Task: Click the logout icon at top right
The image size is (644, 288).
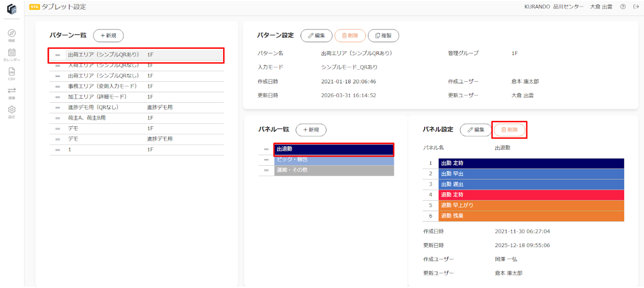Action: [636, 6]
